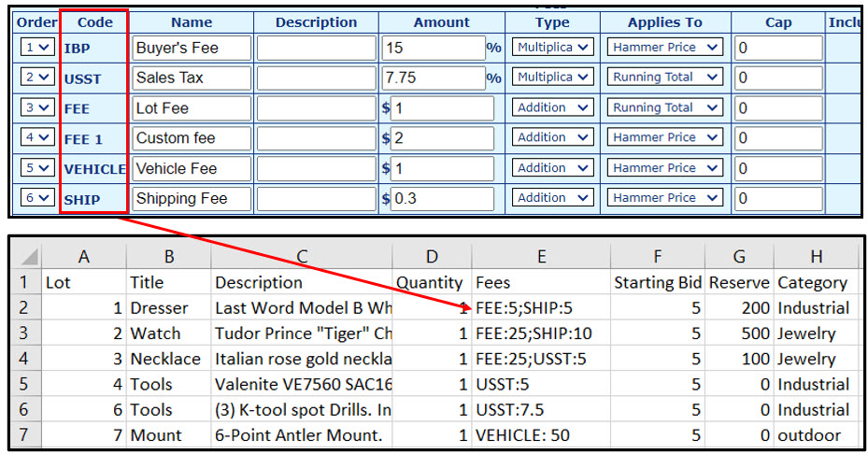Edit the Sales Tax name field

(192, 78)
